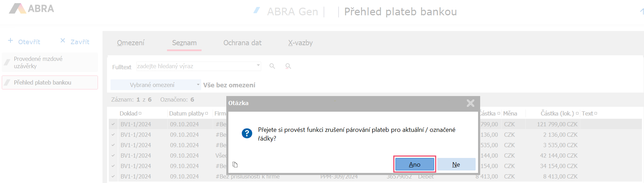Viewport: 644px width, 183px height.
Task: Click the ABRA logo in the header
Action: point(32,8)
